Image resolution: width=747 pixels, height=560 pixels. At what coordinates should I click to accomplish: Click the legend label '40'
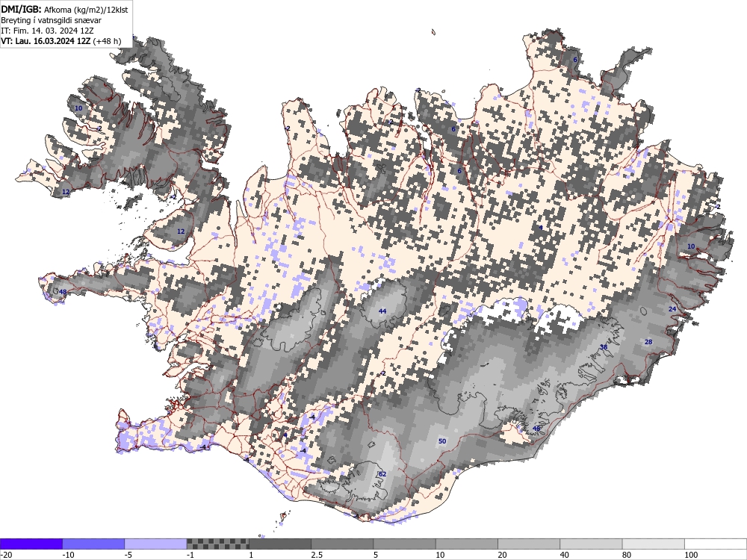tap(565, 555)
